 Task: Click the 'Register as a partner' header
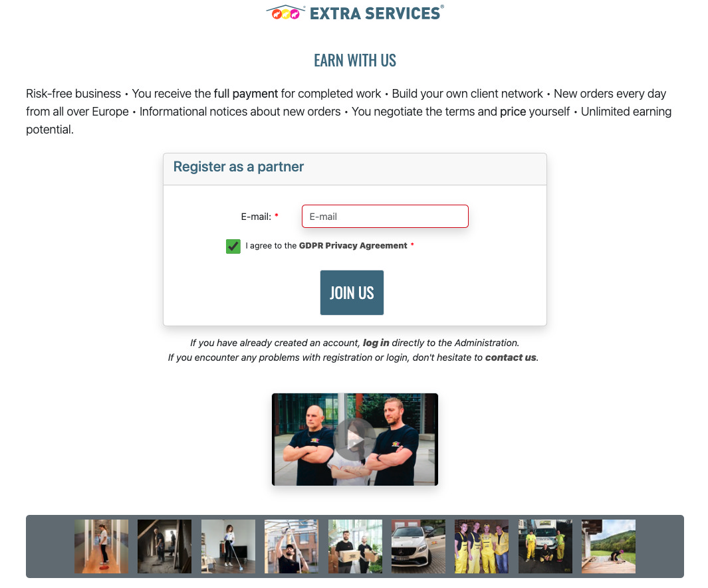[x=239, y=167]
